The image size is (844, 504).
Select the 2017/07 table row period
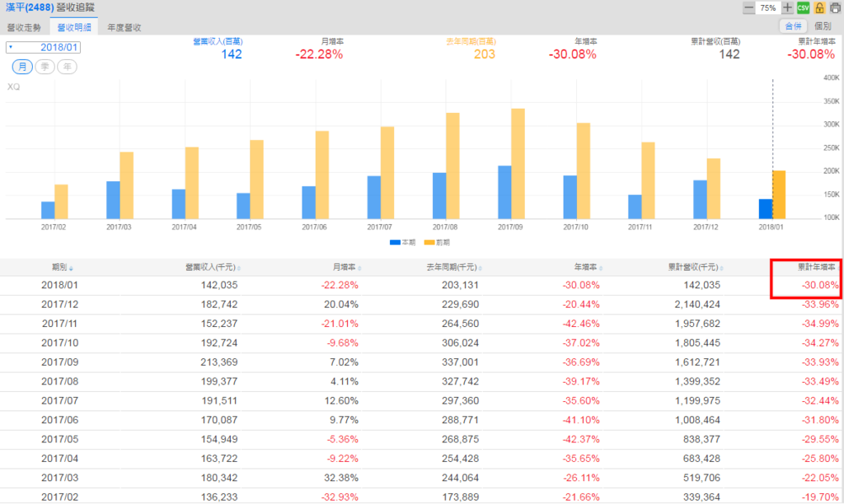point(59,401)
